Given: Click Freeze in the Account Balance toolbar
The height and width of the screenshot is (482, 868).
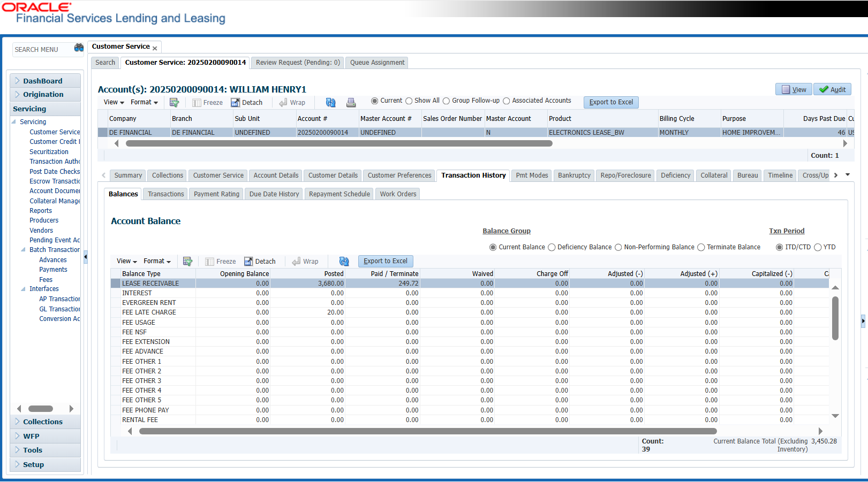Looking at the screenshot, I should point(221,262).
